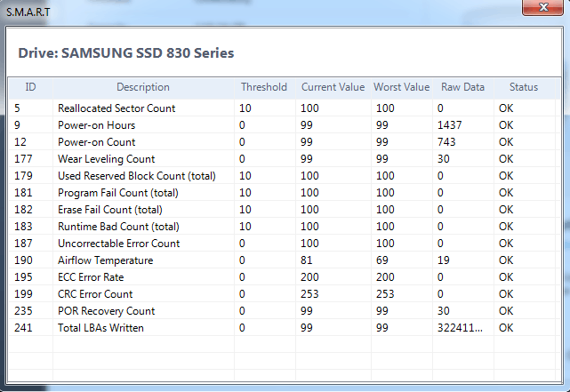Click threshold 0 for Power-on Hours

point(242,125)
